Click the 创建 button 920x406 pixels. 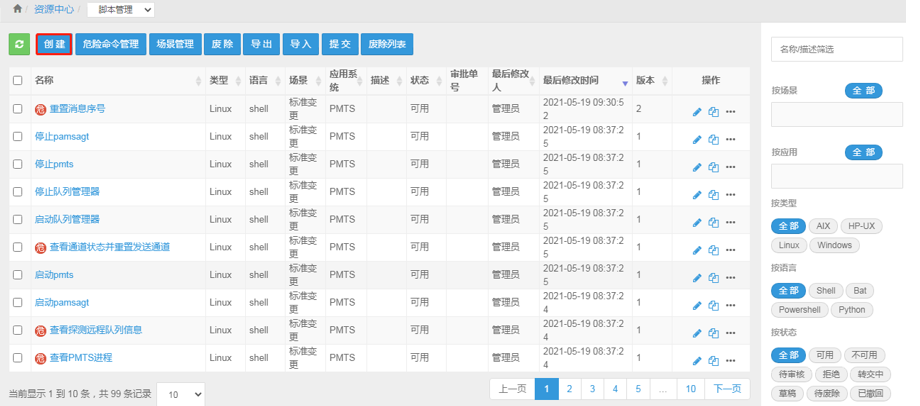(54, 45)
